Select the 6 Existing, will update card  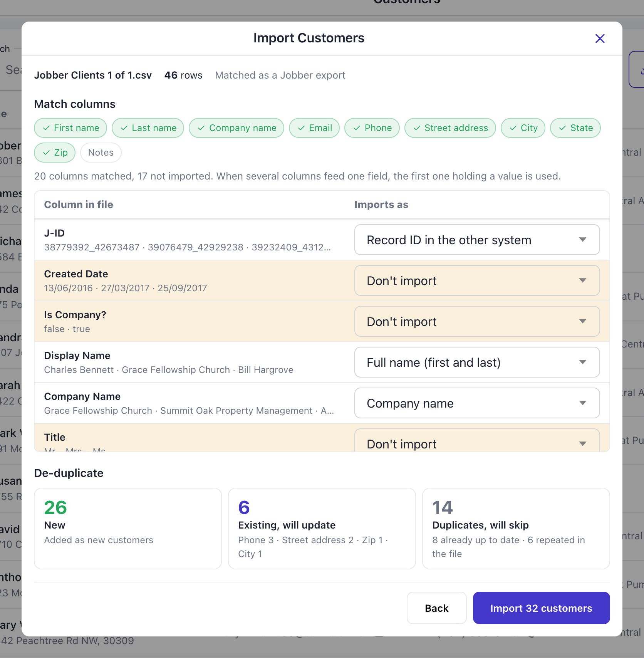point(322,529)
